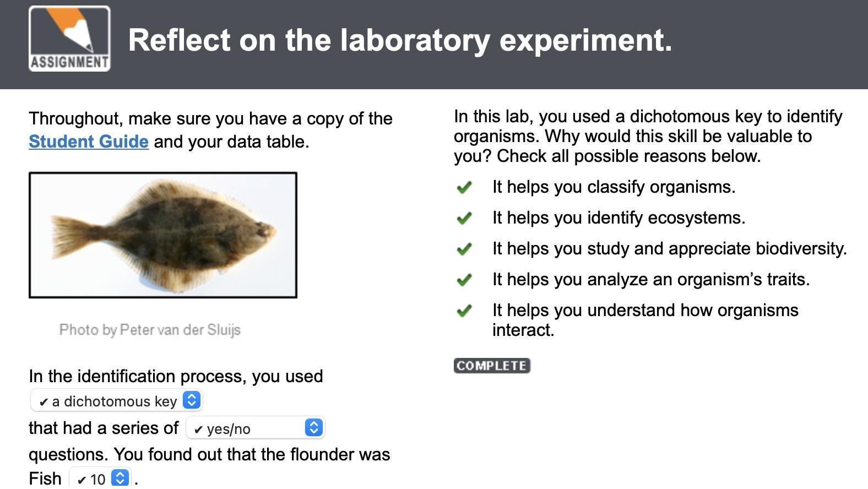Click the 'Photo by Peter van der Sluijs' caption
Screen dimensions: 868x489
coord(150,330)
